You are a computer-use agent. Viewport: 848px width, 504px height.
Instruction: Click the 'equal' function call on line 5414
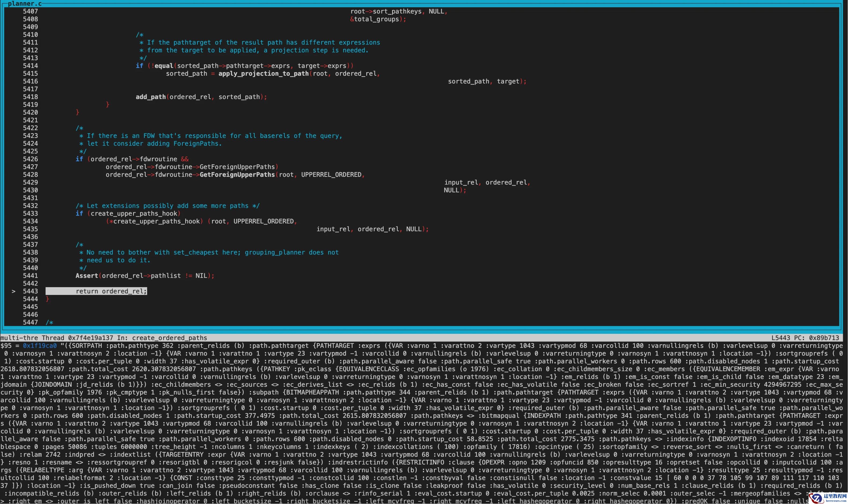tap(164, 65)
